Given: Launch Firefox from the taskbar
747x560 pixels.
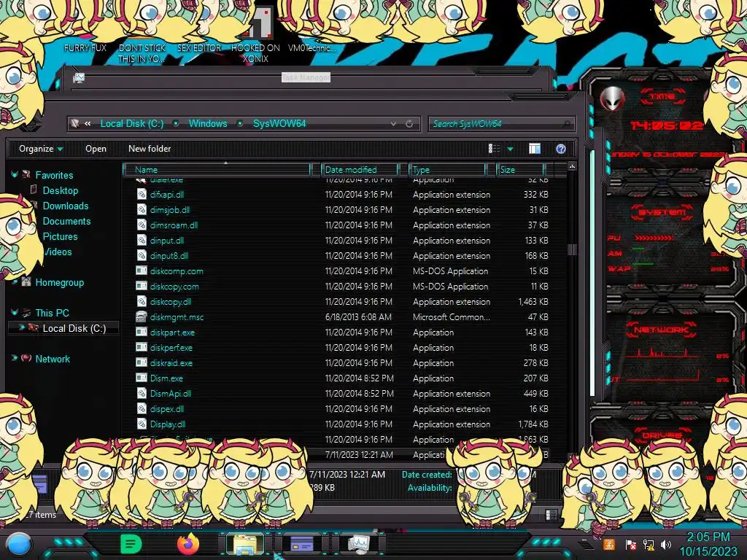Looking at the screenshot, I should point(188,544).
